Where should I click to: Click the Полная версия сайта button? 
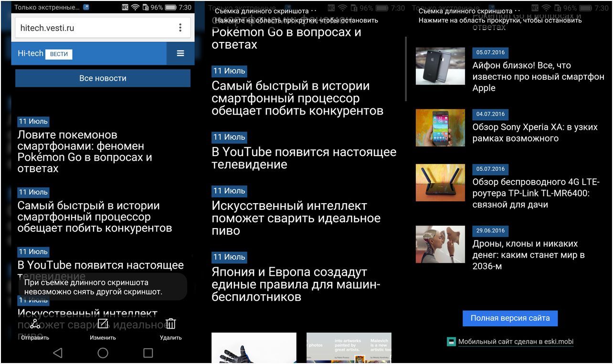[510, 318]
